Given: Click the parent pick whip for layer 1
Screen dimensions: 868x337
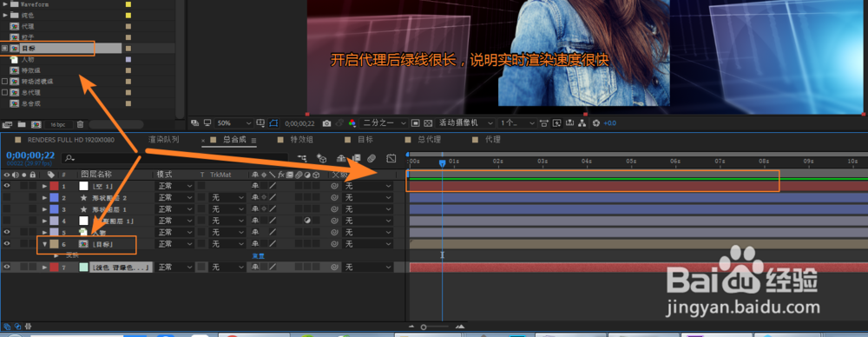Looking at the screenshot, I should tap(335, 186).
